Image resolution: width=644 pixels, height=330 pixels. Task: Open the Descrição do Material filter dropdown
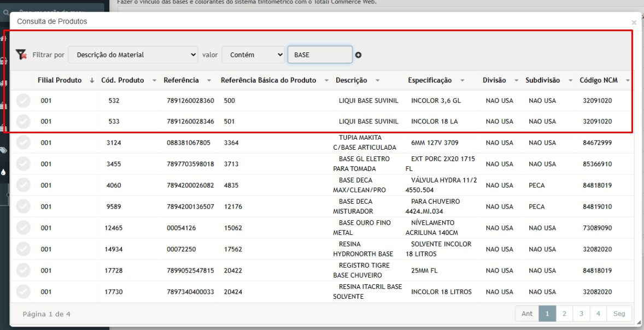pyautogui.click(x=133, y=55)
